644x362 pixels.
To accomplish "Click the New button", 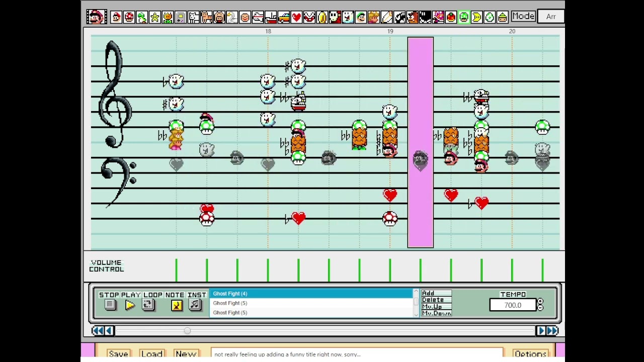I will click(x=186, y=353).
